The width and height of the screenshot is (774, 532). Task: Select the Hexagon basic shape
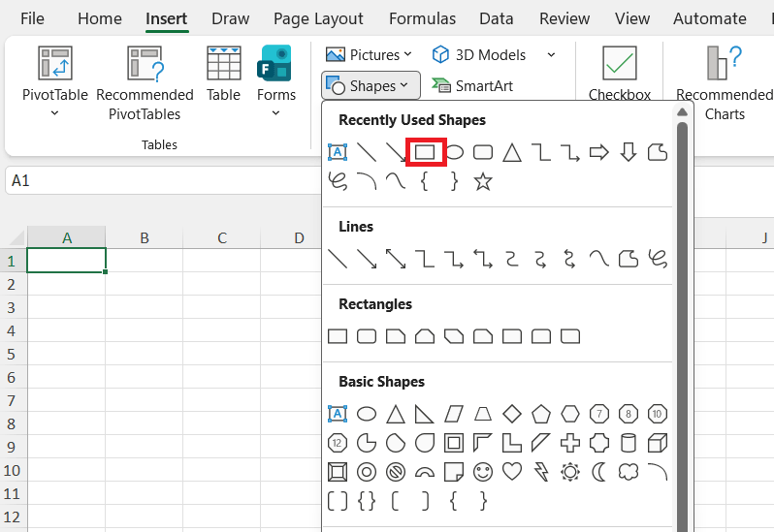point(570,414)
